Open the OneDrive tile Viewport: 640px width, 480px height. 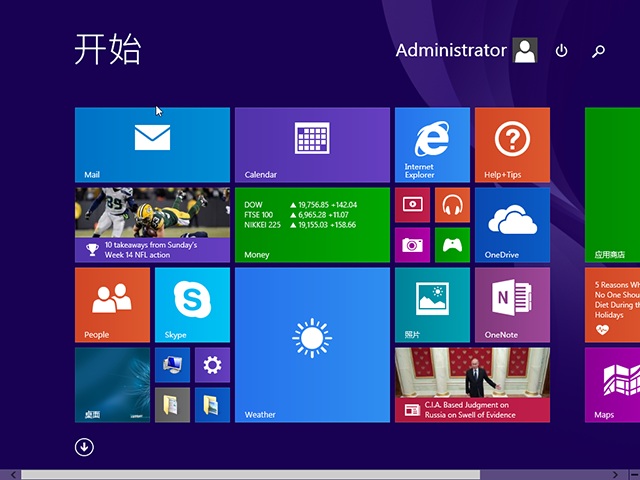512,224
